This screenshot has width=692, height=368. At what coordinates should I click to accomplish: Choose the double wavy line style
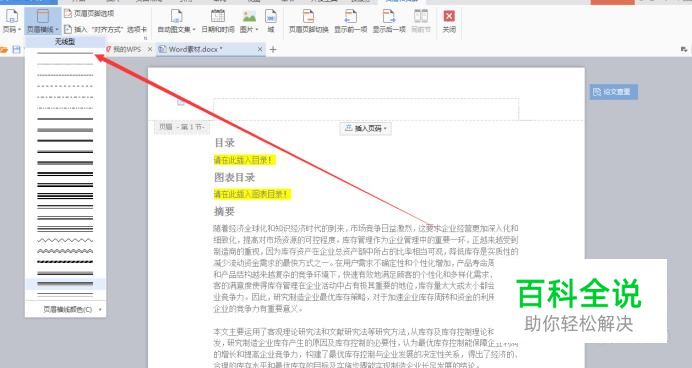(65, 251)
